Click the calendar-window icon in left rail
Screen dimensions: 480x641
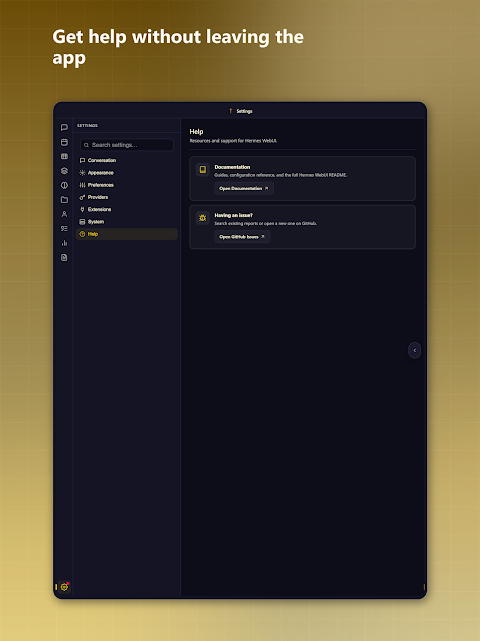click(64, 142)
